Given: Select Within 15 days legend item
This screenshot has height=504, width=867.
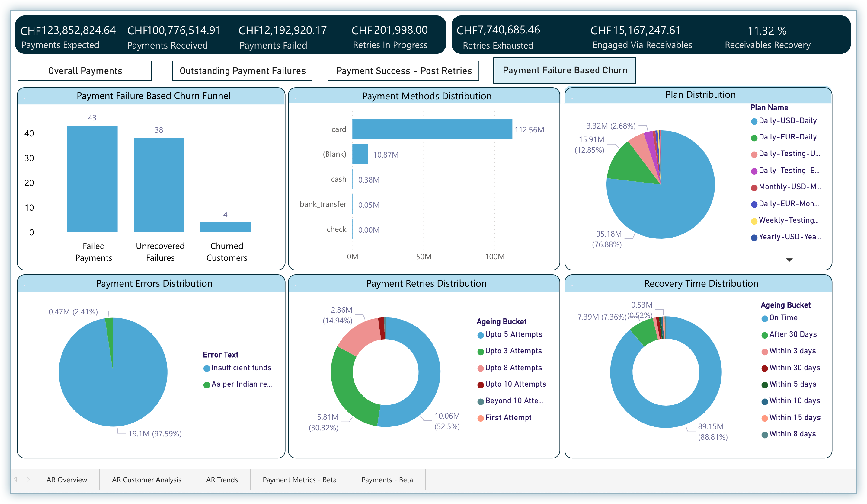Looking at the screenshot, I should coord(791,418).
